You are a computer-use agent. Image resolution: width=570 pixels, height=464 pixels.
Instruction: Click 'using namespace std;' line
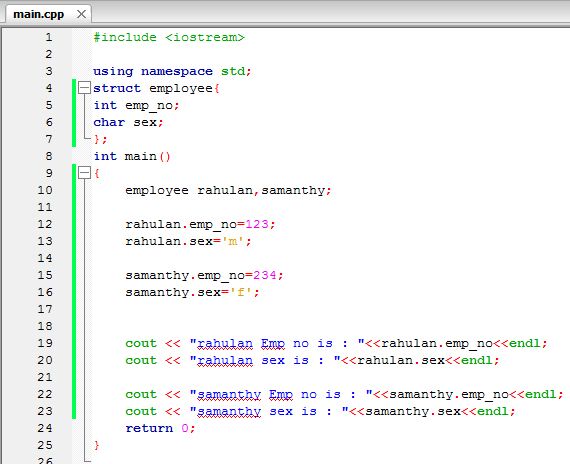[x=172, y=71]
